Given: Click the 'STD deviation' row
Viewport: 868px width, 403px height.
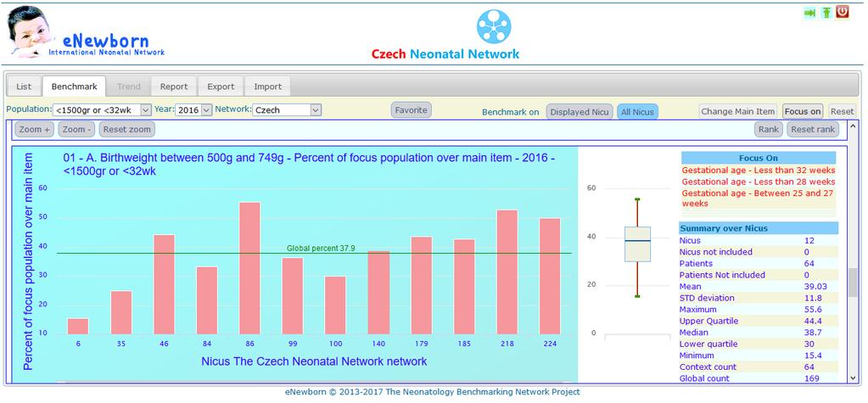Looking at the screenshot, I should pos(759,298).
